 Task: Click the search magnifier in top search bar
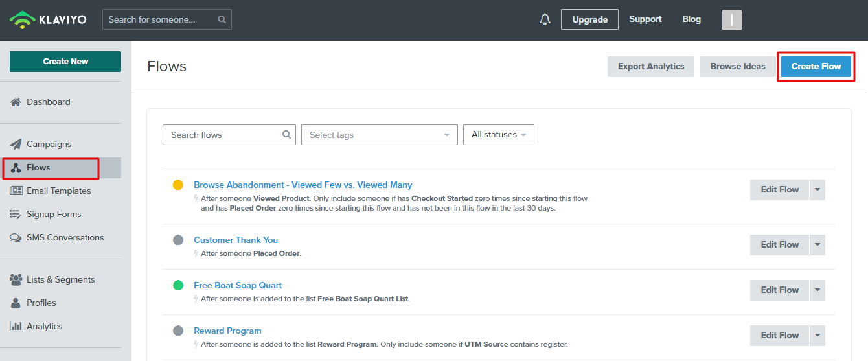(222, 19)
